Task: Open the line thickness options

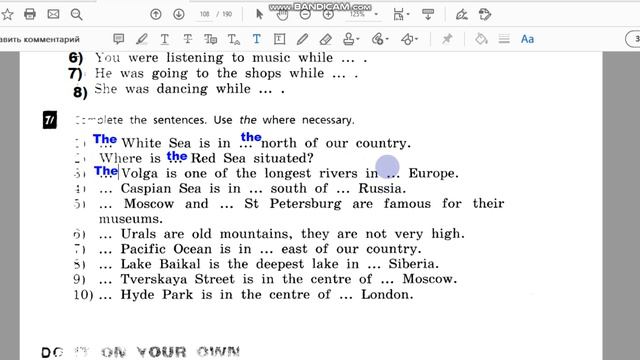Action: click(504, 39)
